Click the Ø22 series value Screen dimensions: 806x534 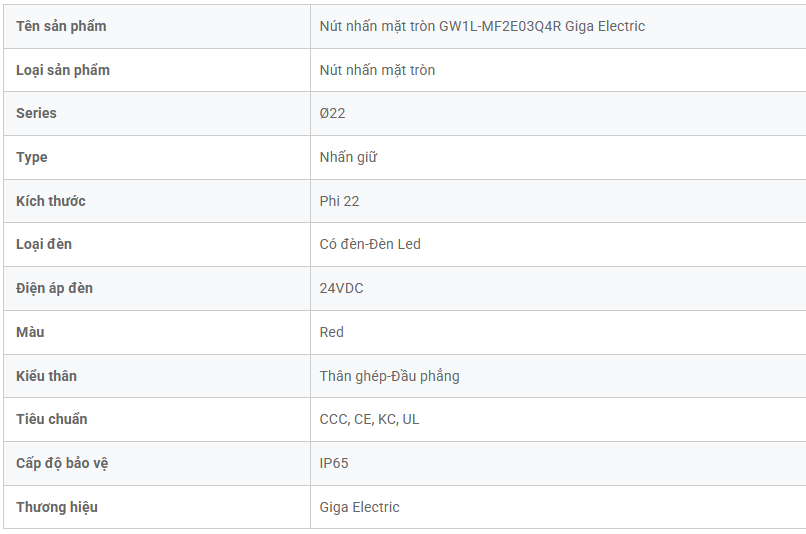[332, 113]
